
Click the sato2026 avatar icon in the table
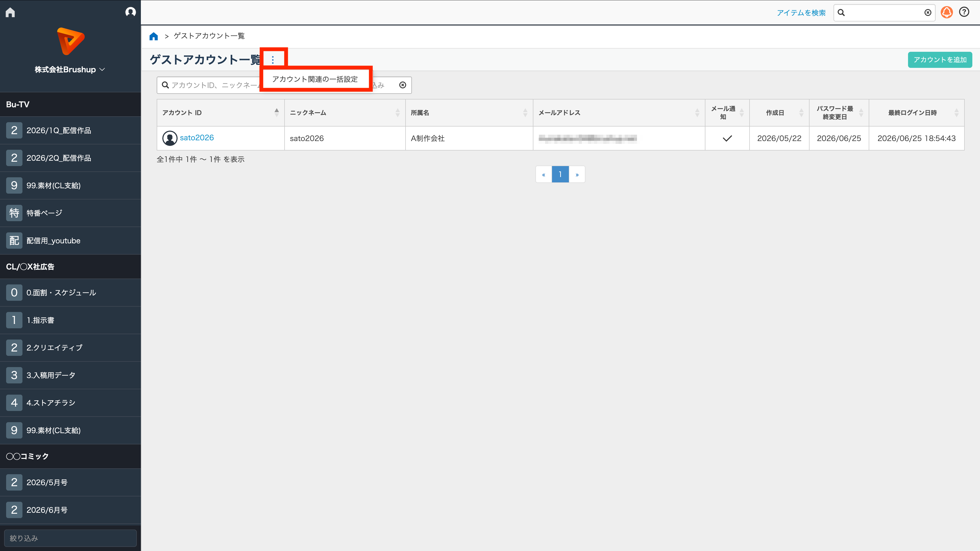pyautogui.click(x=170, y=138)
